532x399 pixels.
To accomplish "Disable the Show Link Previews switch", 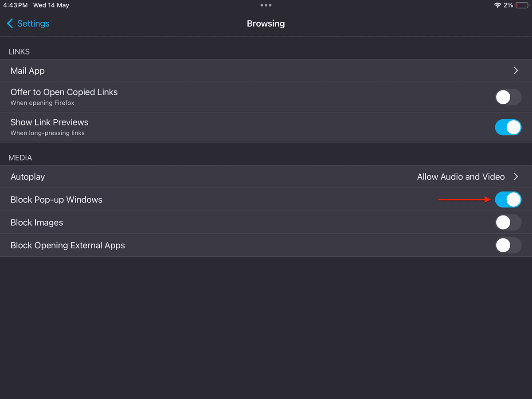I will coord(508,127).
